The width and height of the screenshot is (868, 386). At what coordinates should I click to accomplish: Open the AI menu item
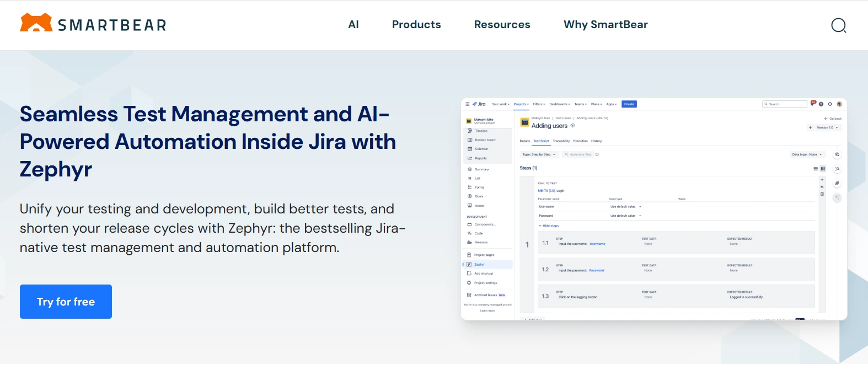(x=353, y=24)
